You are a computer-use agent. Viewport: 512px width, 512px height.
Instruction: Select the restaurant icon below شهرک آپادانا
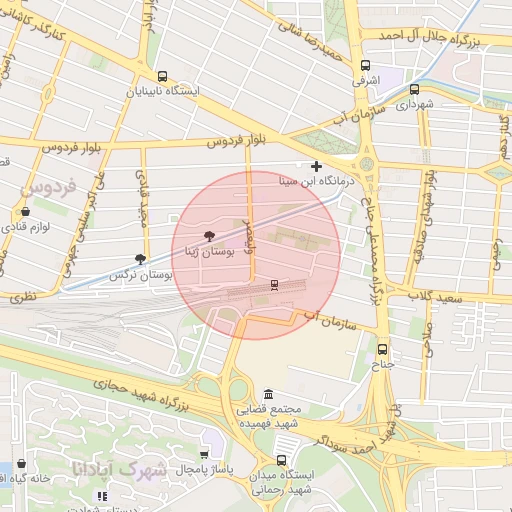pos(102,496)
